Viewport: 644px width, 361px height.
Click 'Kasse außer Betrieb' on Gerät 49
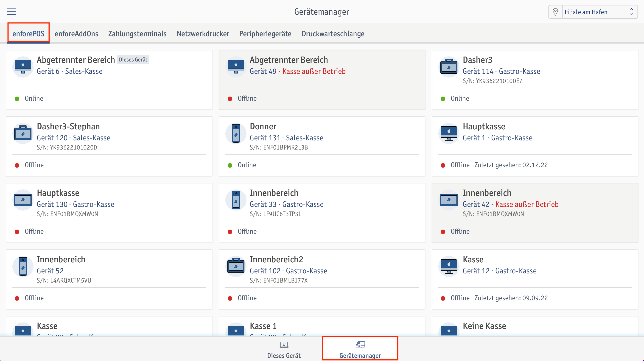tap(314, 71)
